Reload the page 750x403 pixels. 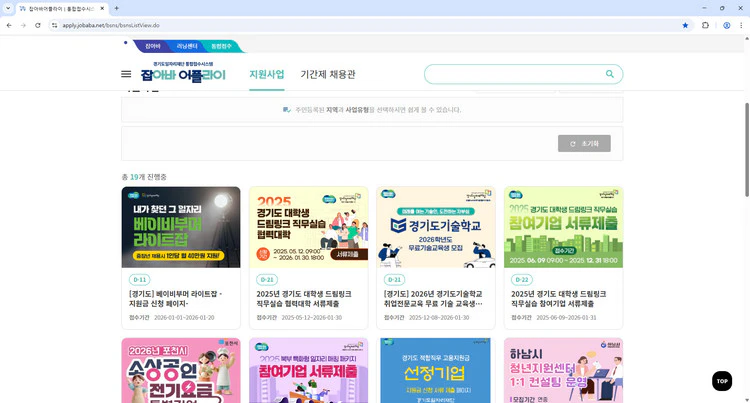point(38,25)
